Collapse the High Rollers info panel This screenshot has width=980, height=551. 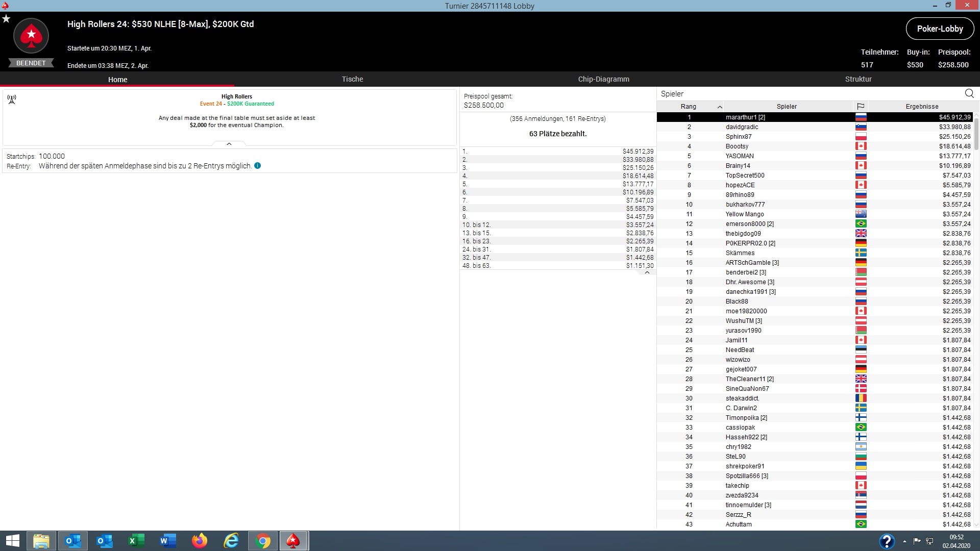coord(229,144)
